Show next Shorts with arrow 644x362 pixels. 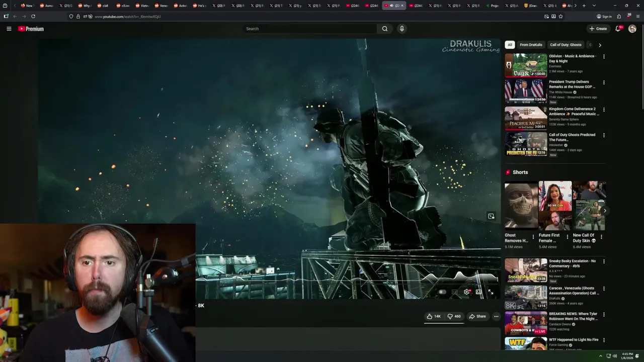click(605, 211)
